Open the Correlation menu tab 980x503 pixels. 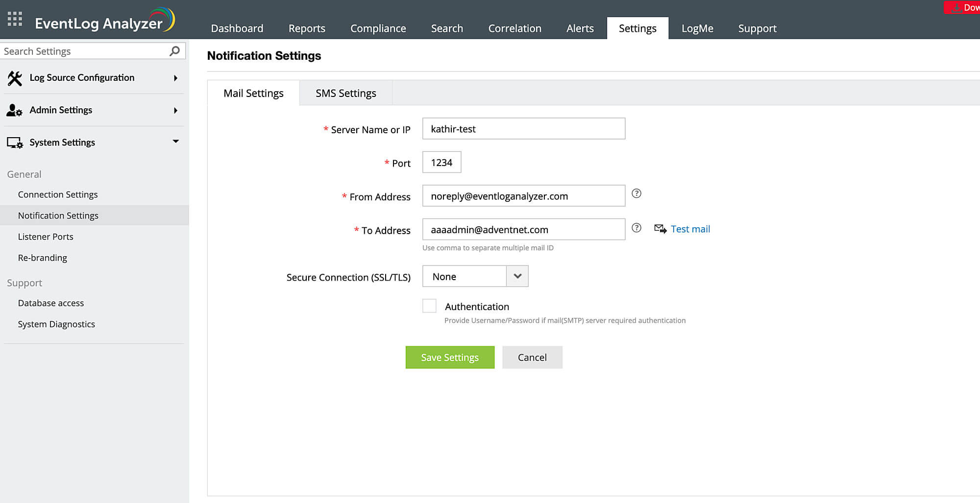[514, 28]
